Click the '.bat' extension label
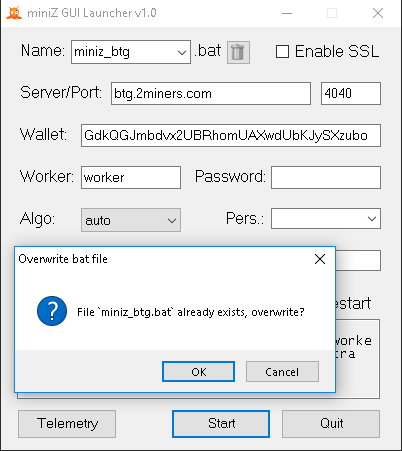The image size is (402, 451). 208,51
